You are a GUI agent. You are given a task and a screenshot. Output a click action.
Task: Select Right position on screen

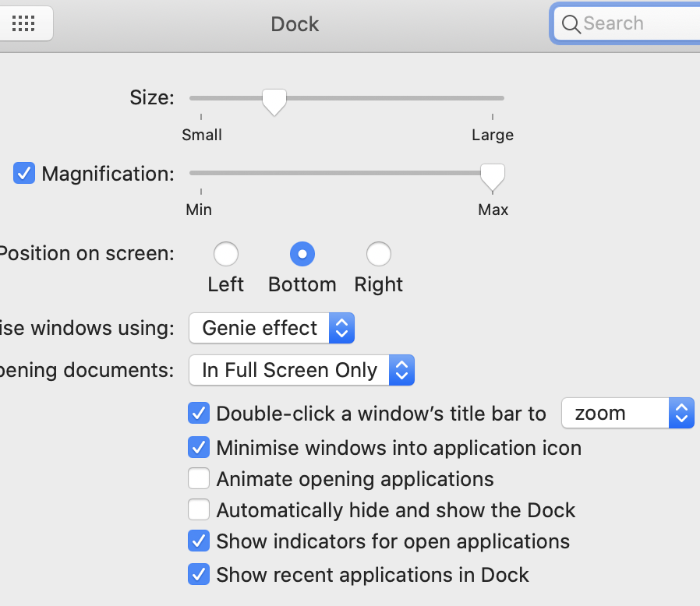(x=379, y=254)
